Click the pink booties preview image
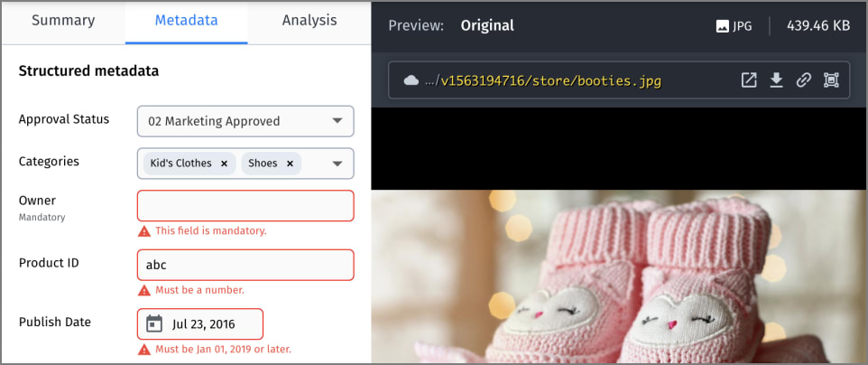Image resolution: width=868 pixels, height=365 pixels. [619, 276]
